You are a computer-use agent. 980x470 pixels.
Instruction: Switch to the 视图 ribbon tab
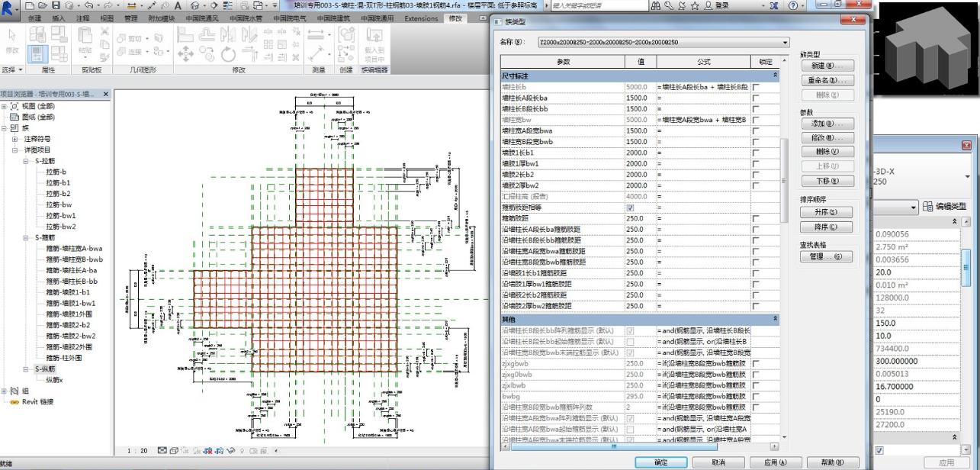point(106,18)
